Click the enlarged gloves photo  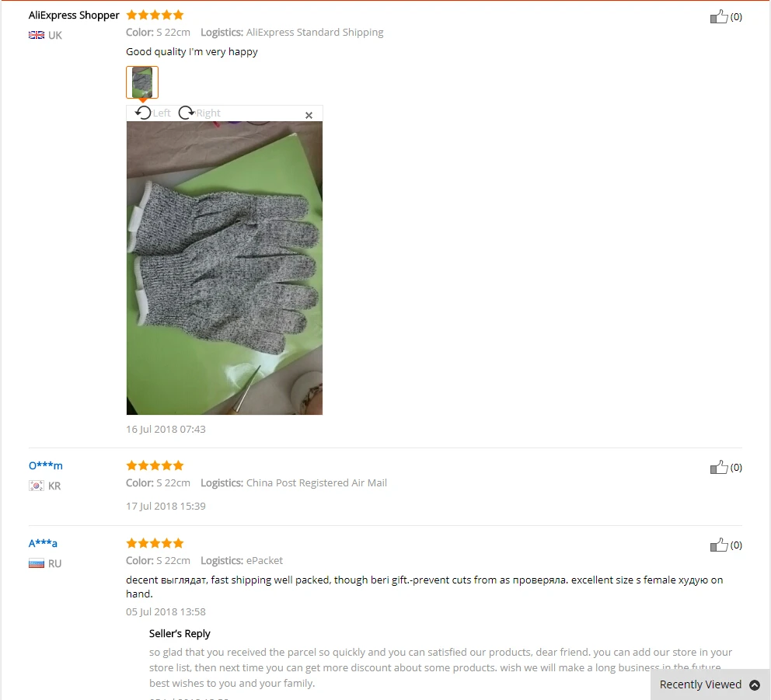point(224,268)
